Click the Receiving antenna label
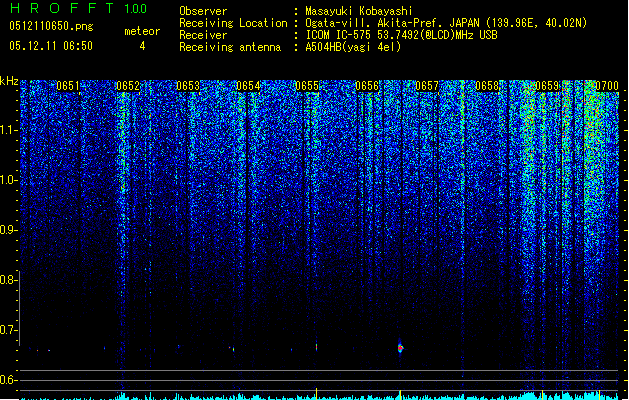This screenshot has height=400, width=629. tap(230, 47)
